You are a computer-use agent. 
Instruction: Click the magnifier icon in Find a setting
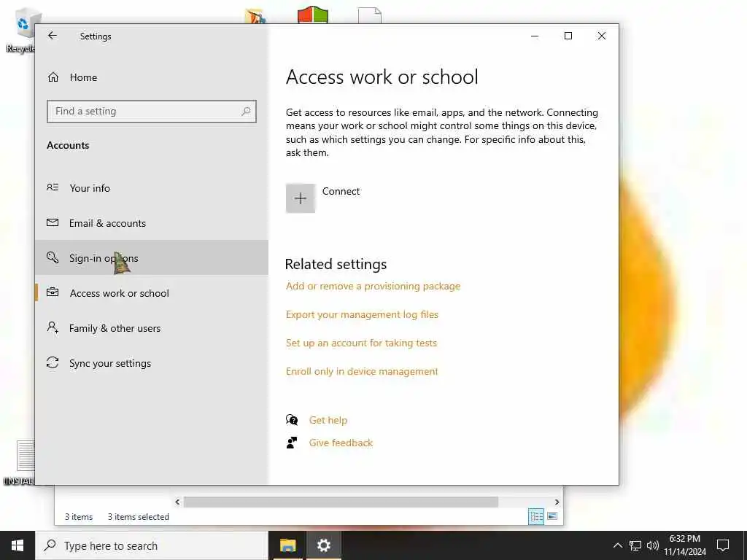246,112
